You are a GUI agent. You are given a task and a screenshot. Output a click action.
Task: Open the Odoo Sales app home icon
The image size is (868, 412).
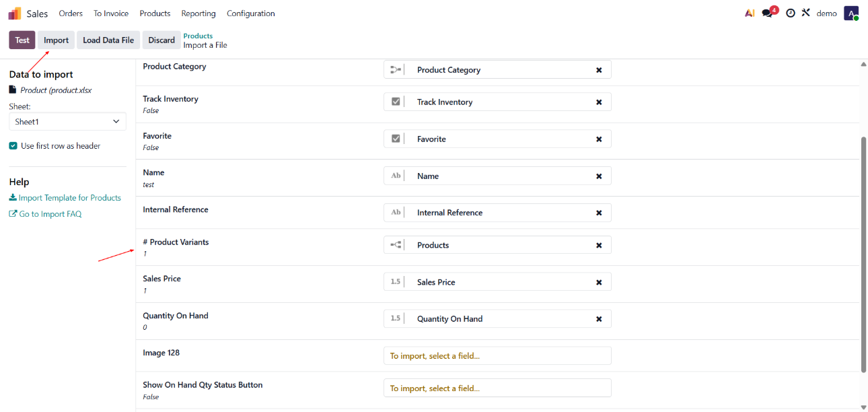15,13
